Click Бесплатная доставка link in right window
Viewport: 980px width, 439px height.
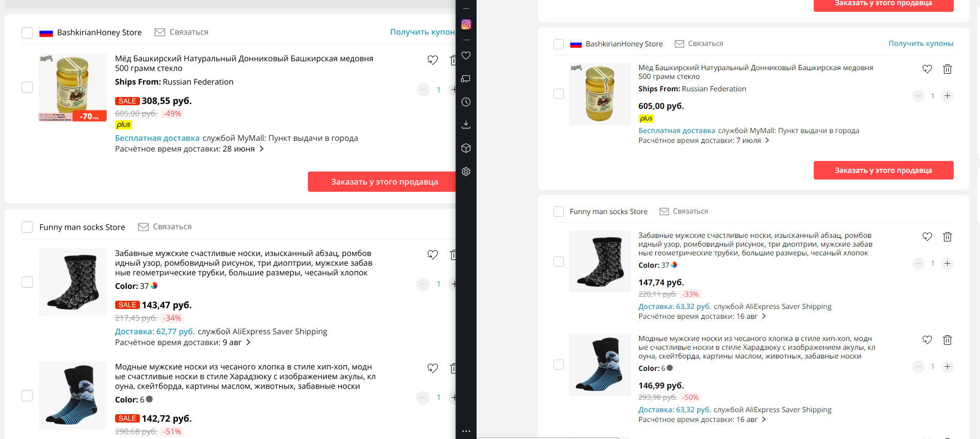click(677, 131)
